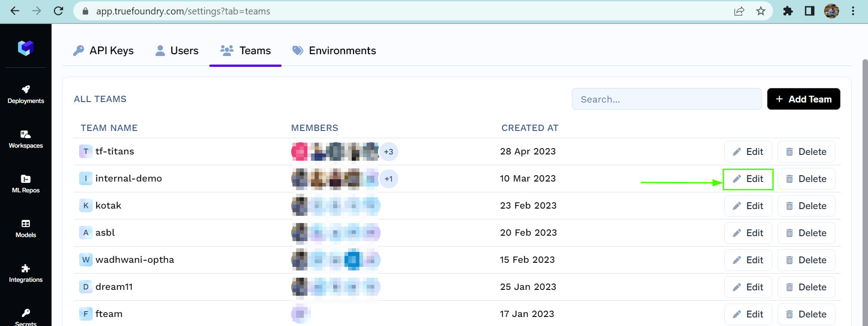868x326 pixels.
Task: Click the D avatar of dream11
Action: [86, 287]
